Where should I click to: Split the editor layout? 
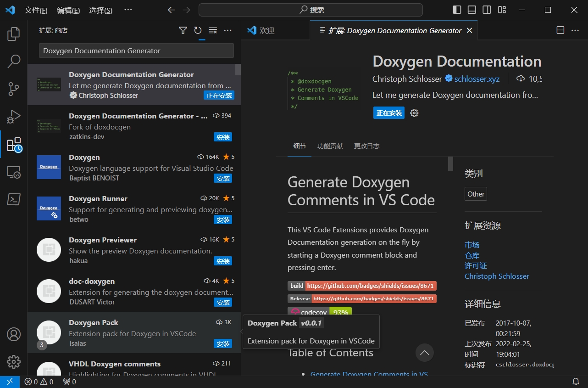pyautogui.click(x=560, y=30)
